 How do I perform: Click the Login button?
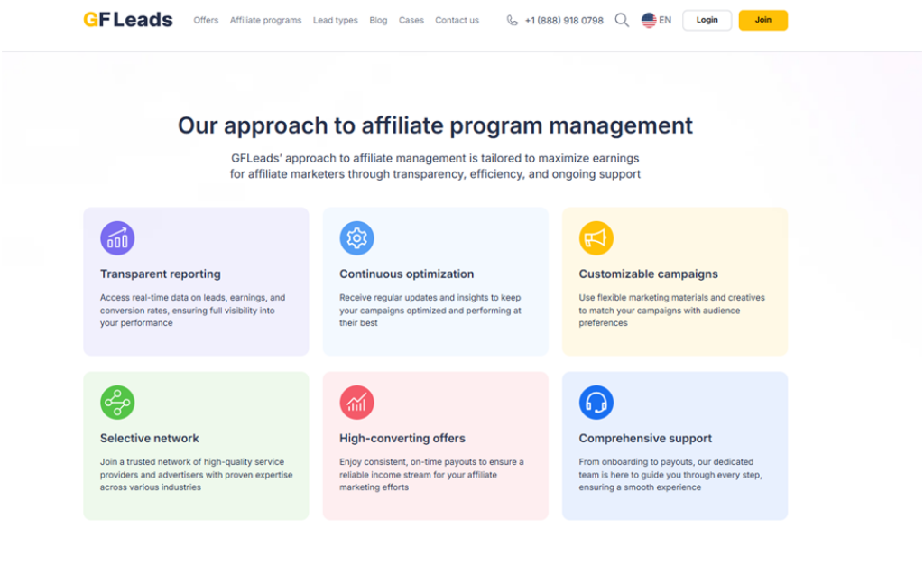[707, 20]
